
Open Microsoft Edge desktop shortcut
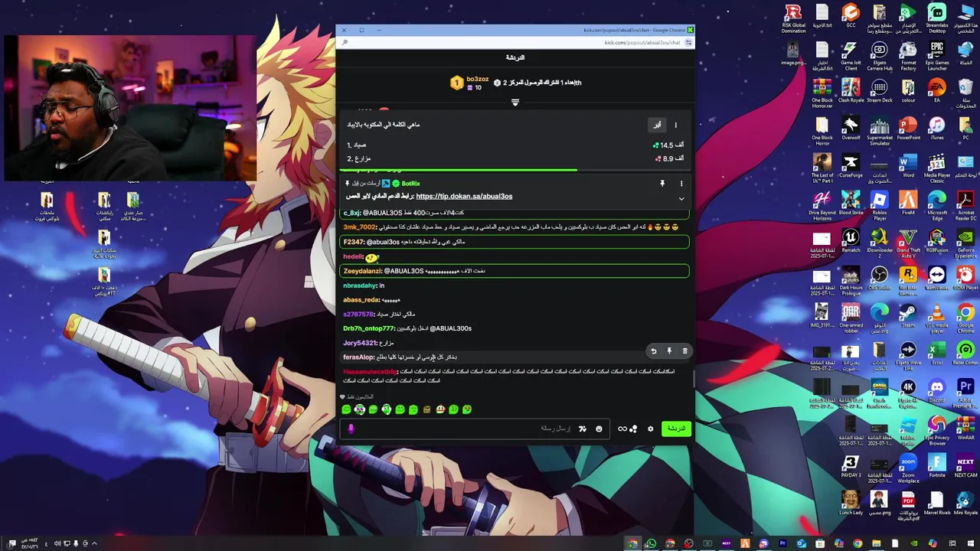pyautogui.click(x=936, y=205)
